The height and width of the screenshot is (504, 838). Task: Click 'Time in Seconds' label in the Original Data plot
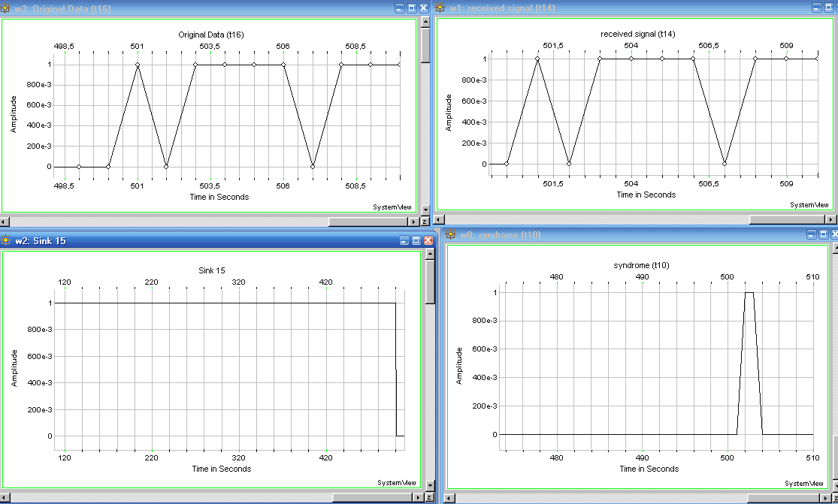[219, 197]
